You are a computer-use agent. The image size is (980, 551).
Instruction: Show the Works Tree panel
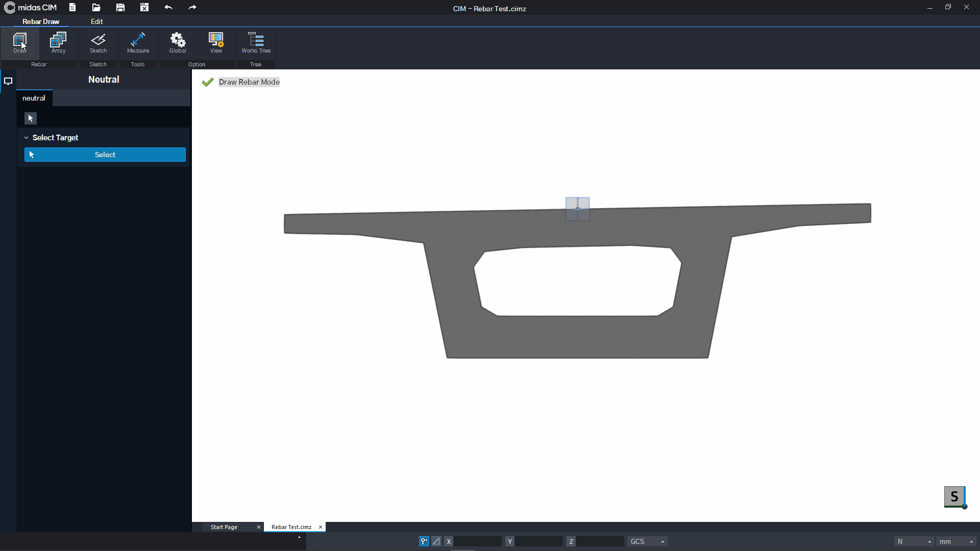[256, 43]
